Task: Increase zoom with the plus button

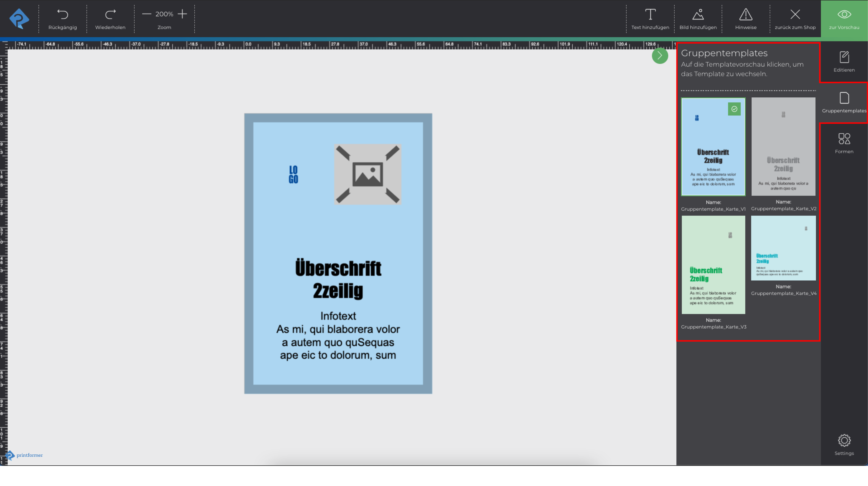Action: coord(182,14)
